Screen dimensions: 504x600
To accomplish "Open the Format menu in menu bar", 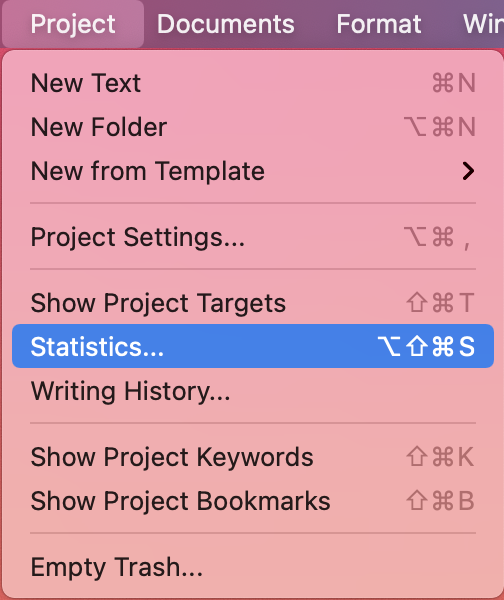I will click(x=379, y=24).
